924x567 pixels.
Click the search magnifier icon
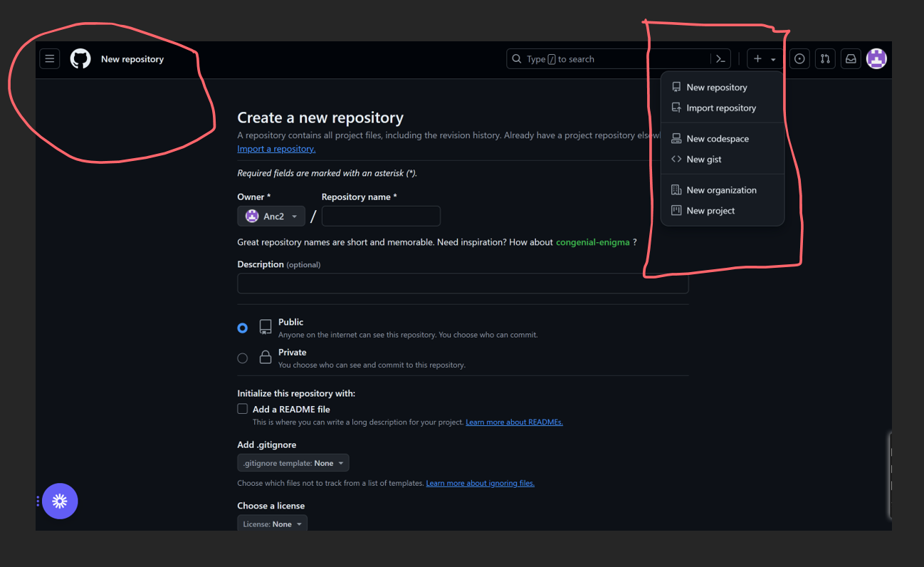pos(518,59)
